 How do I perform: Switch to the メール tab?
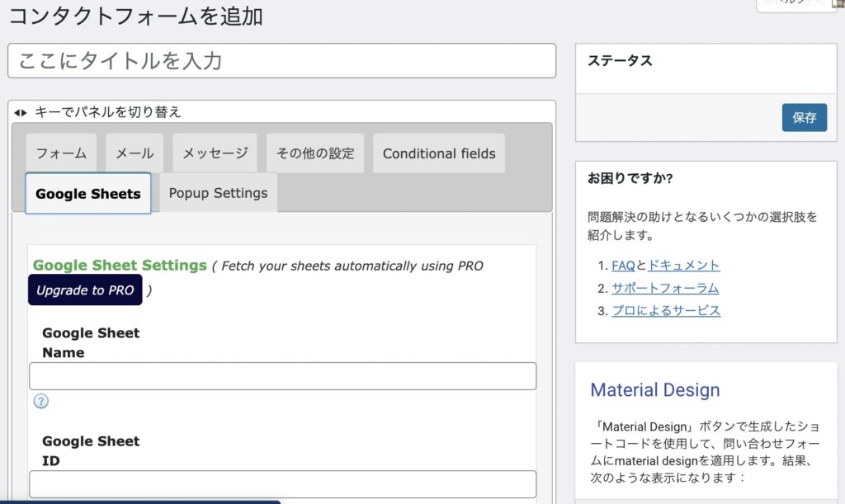(x=134, y=153)
